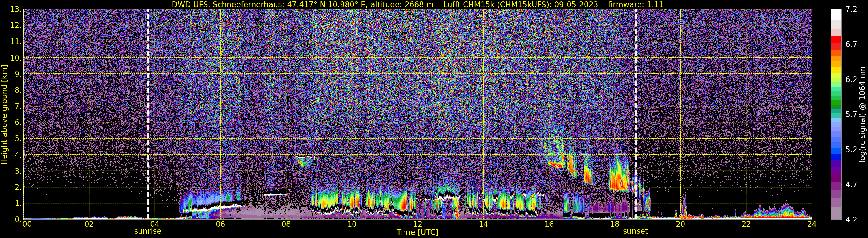The image size is (868, 238).
Task: Click the '12' time tick label
Action: click(x=417, y=224)
